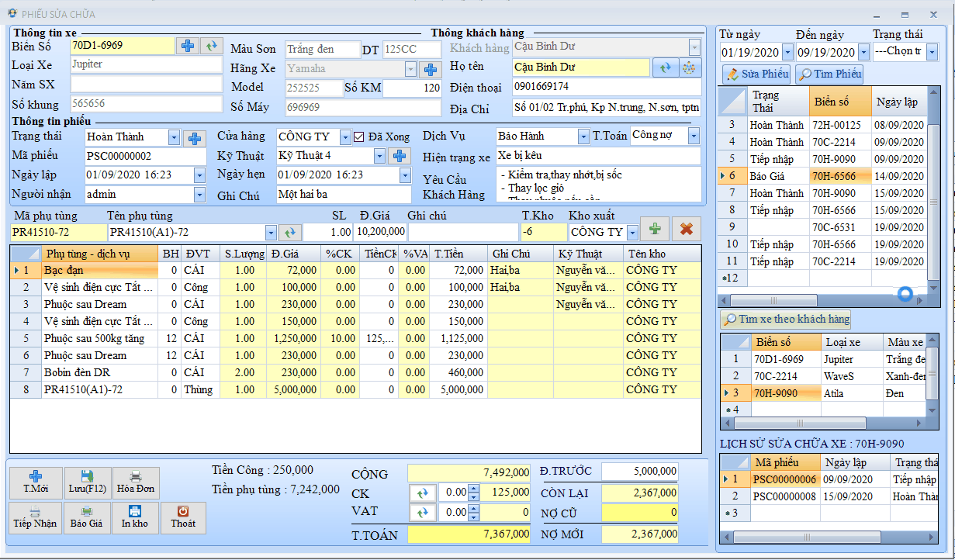Expand the Trạng thái Hoàn Thành dropdown
This screenshot has width=955, height=560.
click(174, 137)
